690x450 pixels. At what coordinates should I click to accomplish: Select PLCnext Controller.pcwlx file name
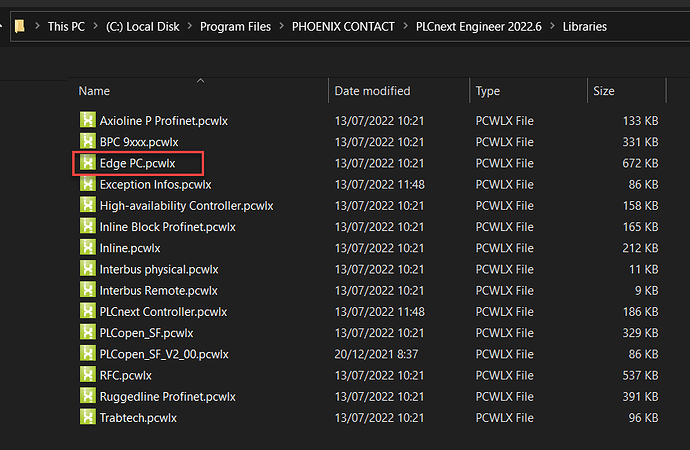point(163,311)
